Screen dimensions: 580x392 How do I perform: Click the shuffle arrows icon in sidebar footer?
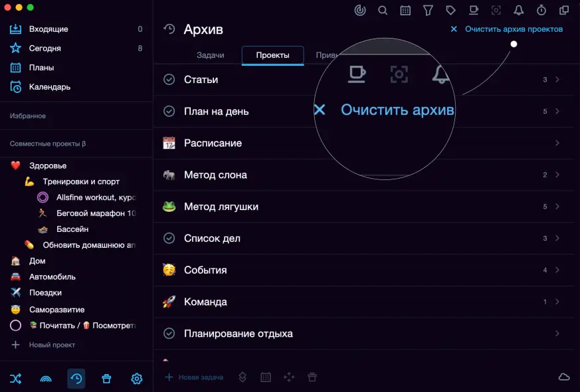[16, 379]
